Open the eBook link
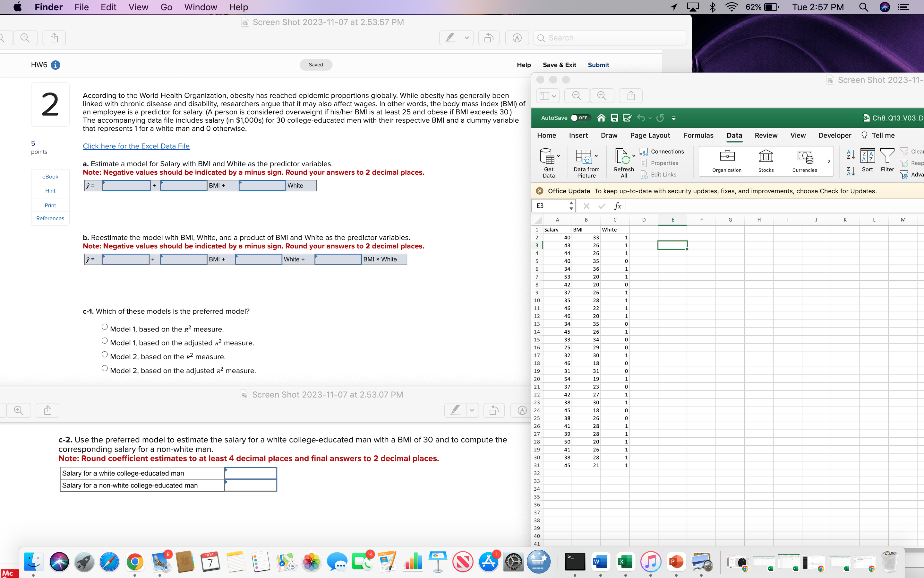924x578 pixels. (50, 177)
